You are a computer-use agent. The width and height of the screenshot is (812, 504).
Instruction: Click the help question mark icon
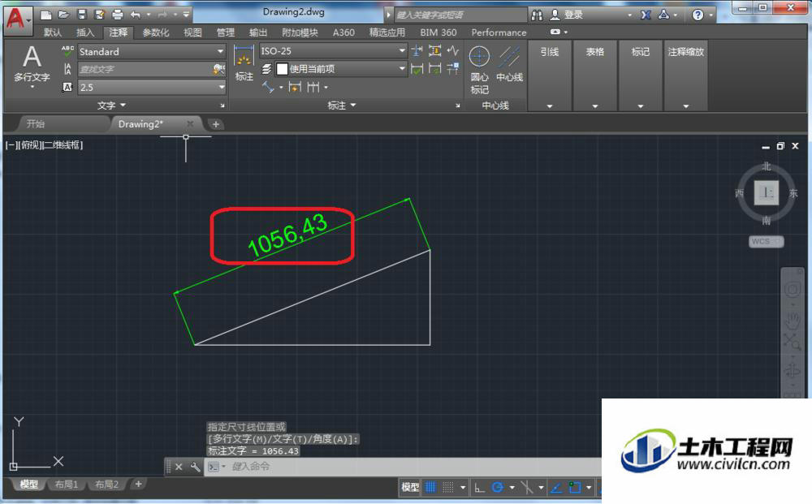[x=698, y=15]
